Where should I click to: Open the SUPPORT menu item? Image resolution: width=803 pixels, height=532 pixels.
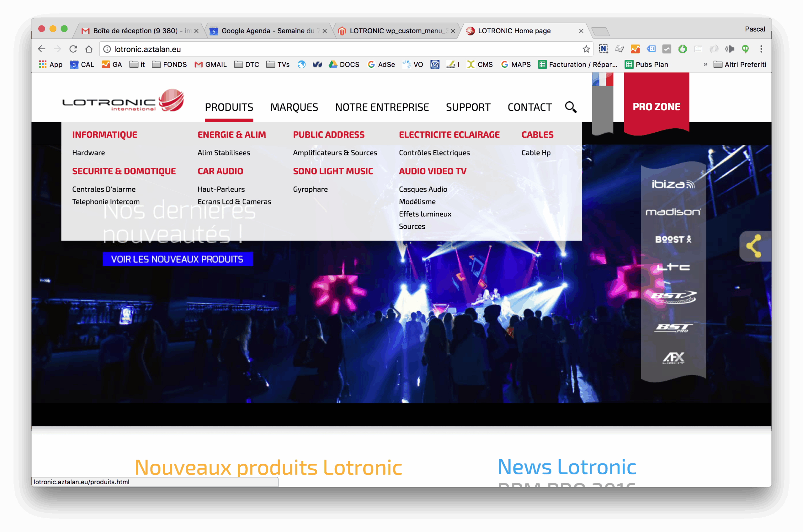pos(468,107)
